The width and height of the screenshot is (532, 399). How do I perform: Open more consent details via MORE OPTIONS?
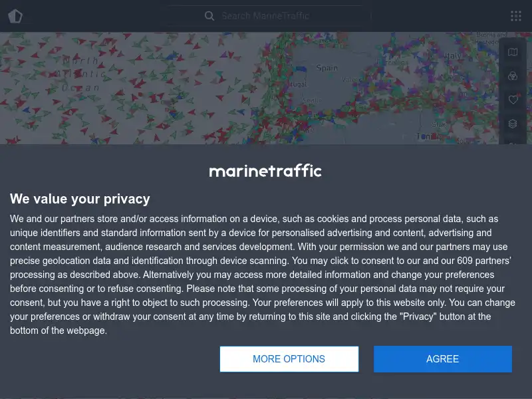pyautogui.click(x=289, y=358)
